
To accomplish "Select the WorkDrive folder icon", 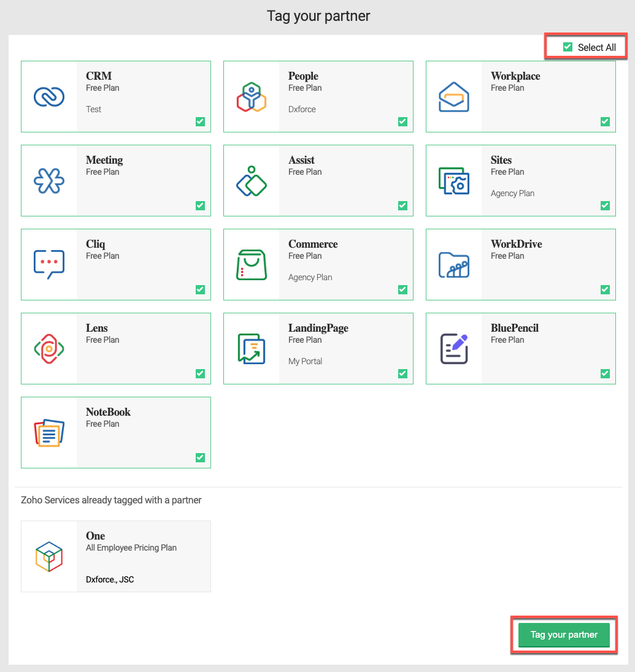I will pyautogui.click(x=453, y=265).
